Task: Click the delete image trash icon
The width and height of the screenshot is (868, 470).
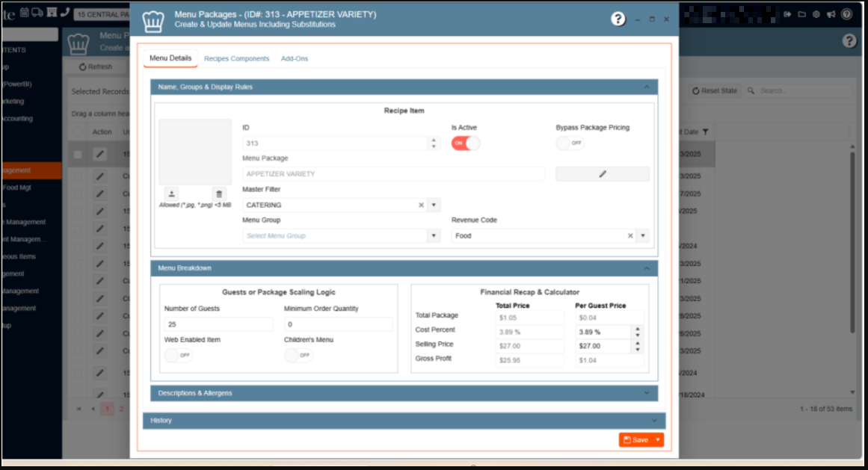Action: pos(219,194)
